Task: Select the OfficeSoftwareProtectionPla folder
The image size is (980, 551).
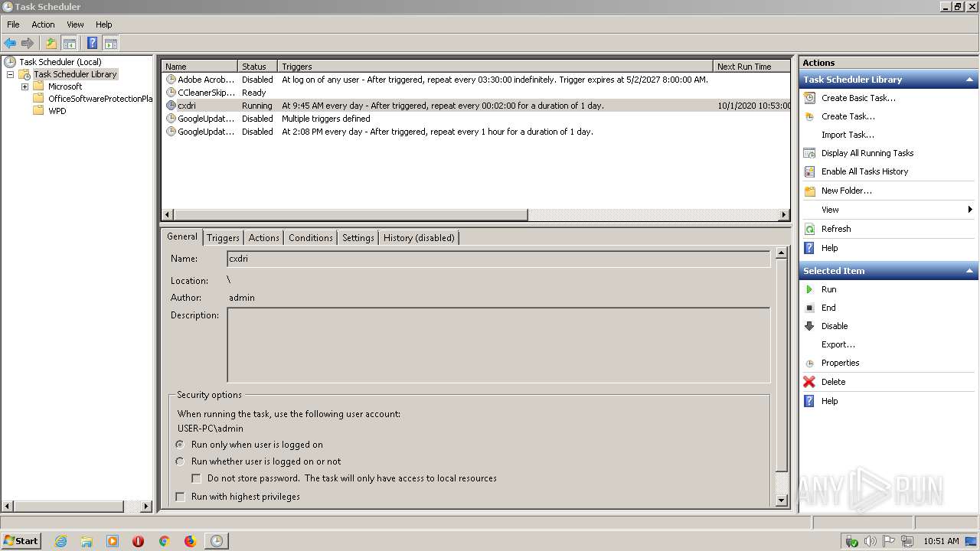Action: click(x=100, y=99)
